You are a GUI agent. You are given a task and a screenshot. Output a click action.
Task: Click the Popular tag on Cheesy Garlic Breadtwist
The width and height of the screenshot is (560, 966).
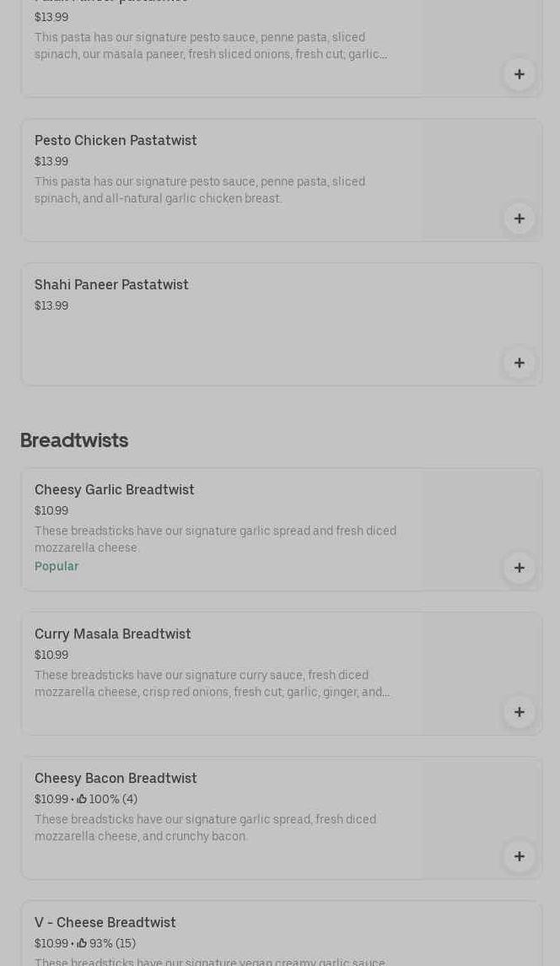[x=57, y=566]
